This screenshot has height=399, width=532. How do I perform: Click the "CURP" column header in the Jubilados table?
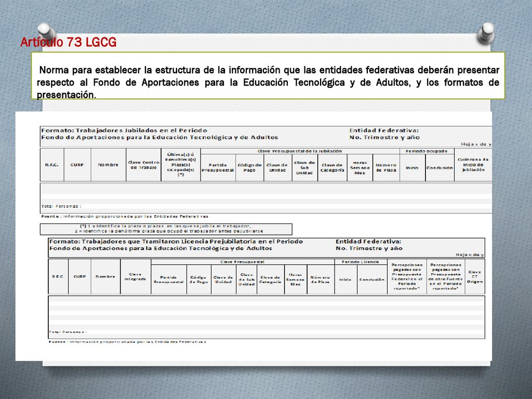pyautogui.click(x=77, y=165)
